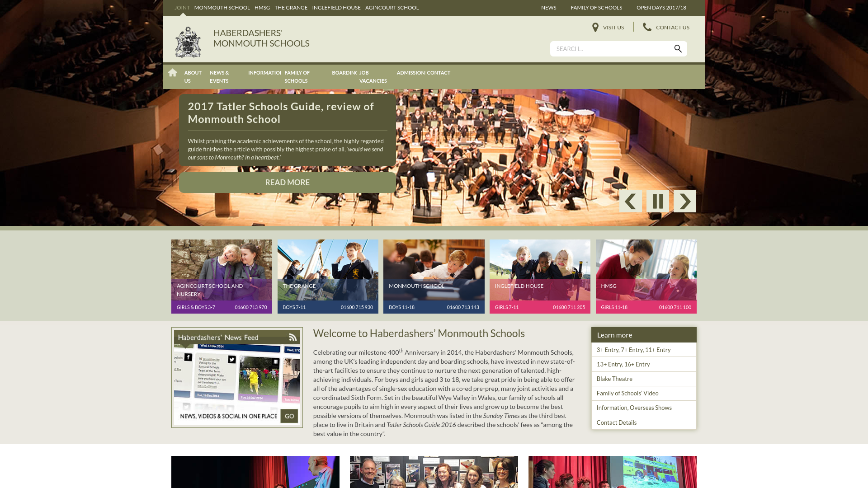Select MONMOUTH SCHOOL top tab

tap(222, 8)
